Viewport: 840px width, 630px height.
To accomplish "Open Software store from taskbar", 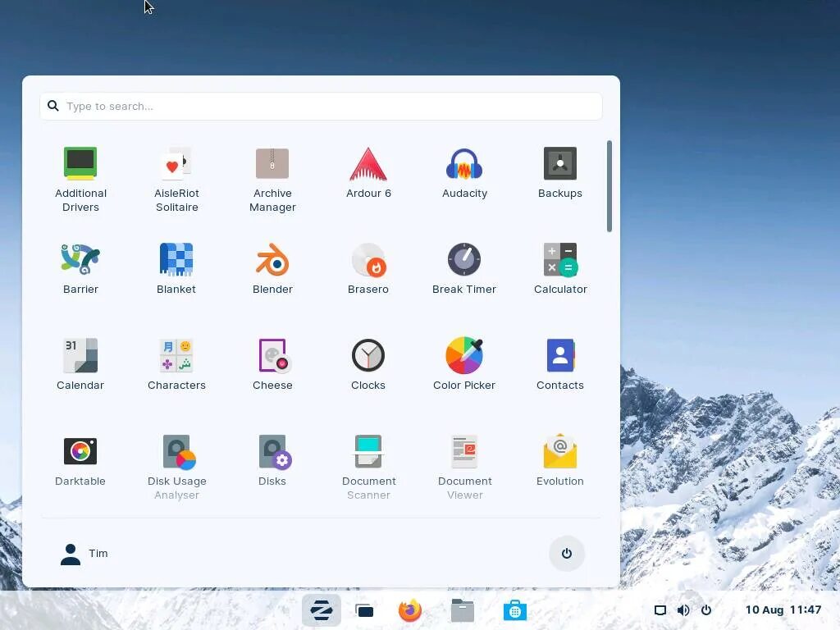I will pos(515,610).
